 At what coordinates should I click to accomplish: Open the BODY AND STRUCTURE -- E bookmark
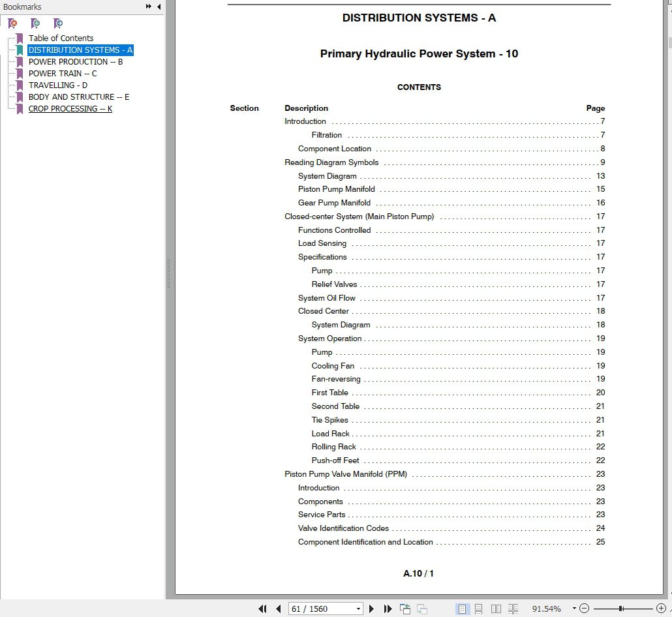[79, 97]
